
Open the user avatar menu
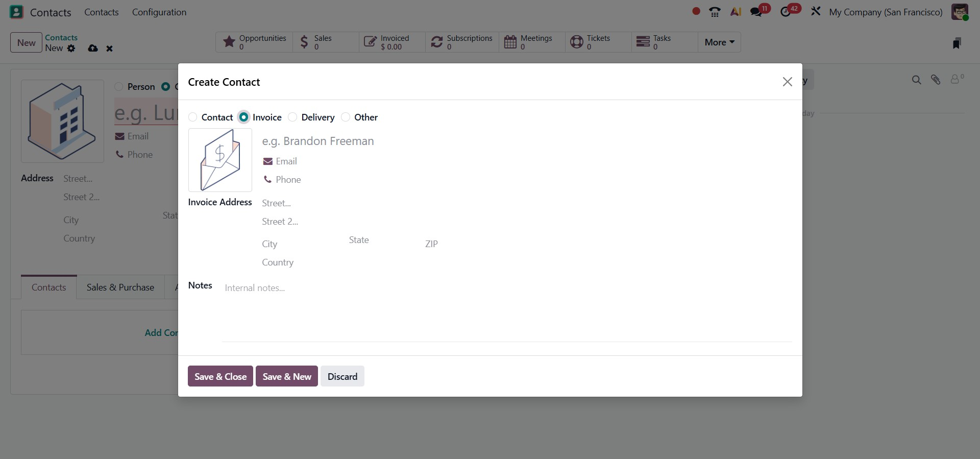coord(960,12)
